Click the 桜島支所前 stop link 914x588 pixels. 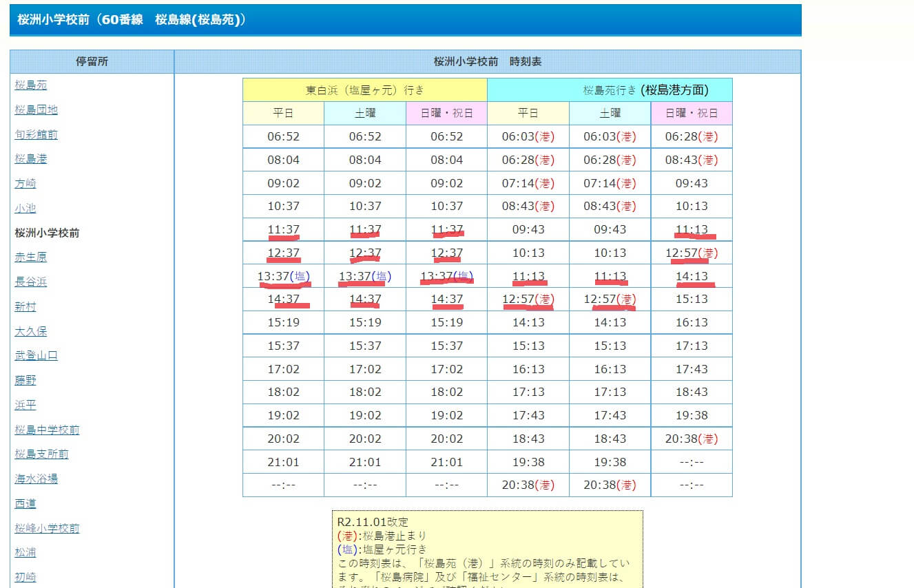pyautogui.click(x=42, y=454)
